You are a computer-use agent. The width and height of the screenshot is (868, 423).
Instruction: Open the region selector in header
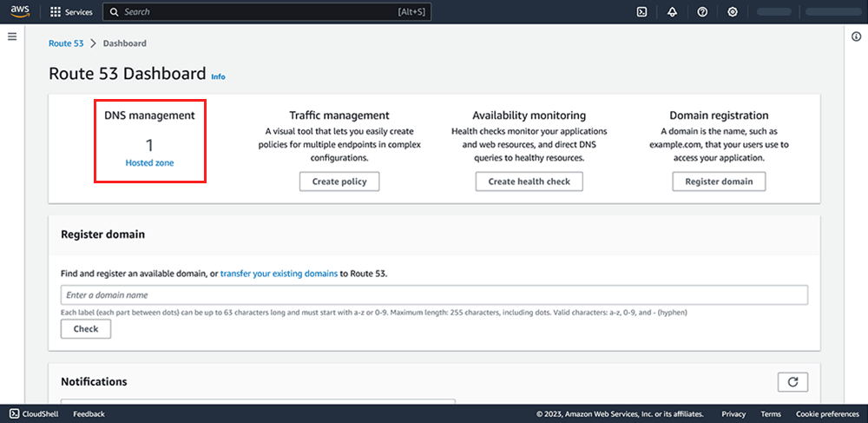click(x=774, y=11)
